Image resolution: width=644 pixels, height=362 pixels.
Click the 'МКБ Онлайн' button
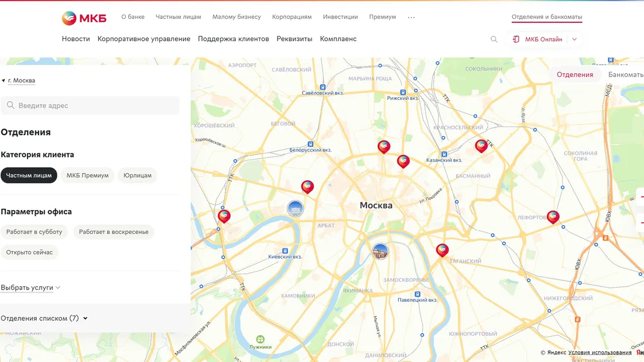tap(543, 39)
